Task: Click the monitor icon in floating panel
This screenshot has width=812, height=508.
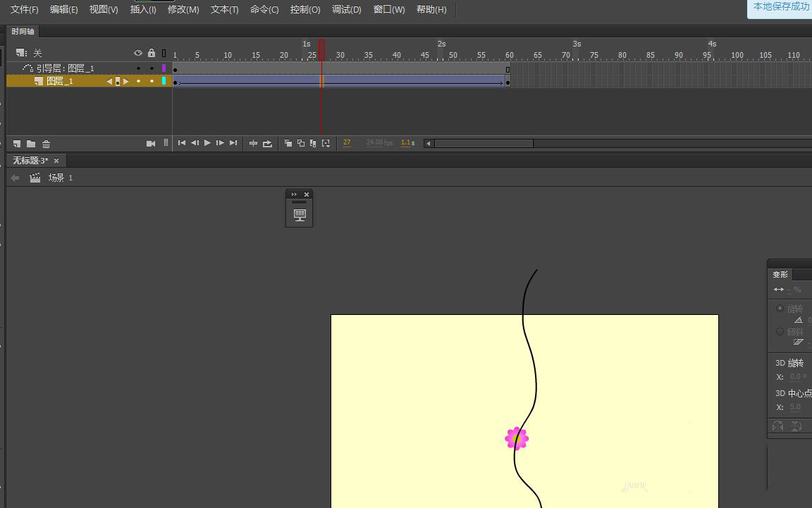Action: click(x=299, y=214)
